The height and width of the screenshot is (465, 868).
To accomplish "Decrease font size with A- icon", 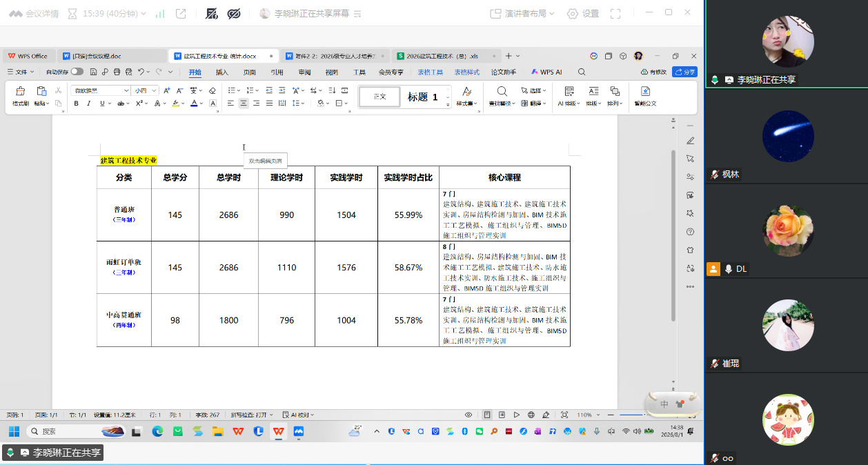I will pos(180,90).
